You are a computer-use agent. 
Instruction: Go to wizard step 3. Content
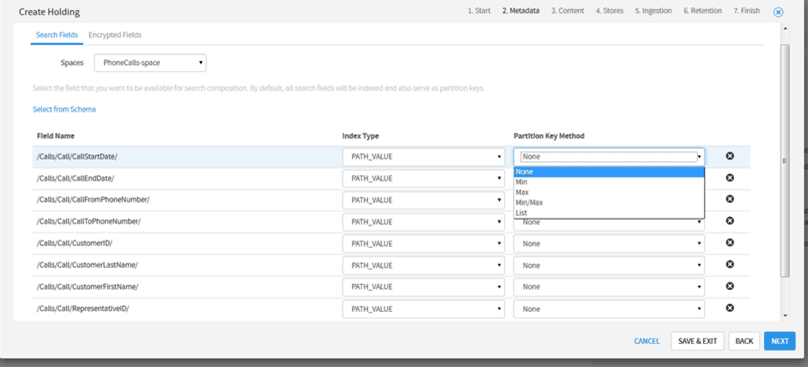(x=567, y=11)
